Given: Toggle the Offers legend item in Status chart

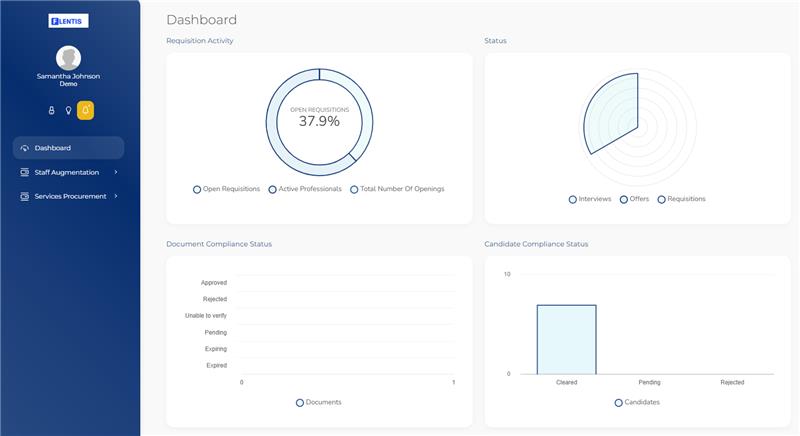Looking at the screenshot, I should point(634,199).
